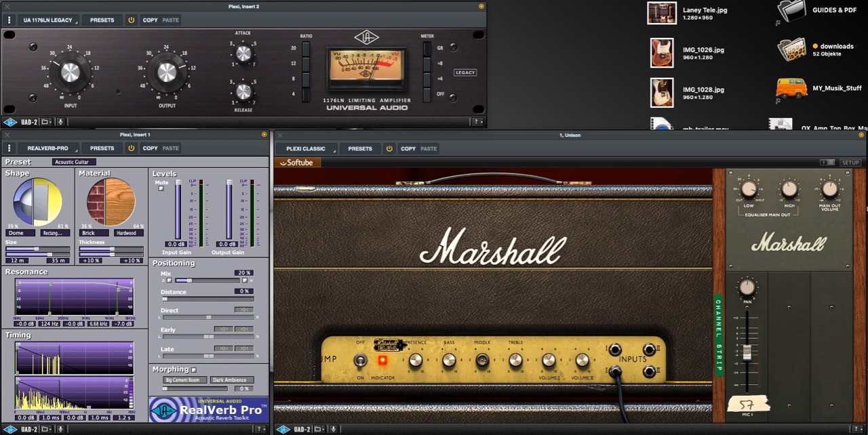
Task: Open folder menu in the RealVerb footer
Action: [x=46, y=429]
